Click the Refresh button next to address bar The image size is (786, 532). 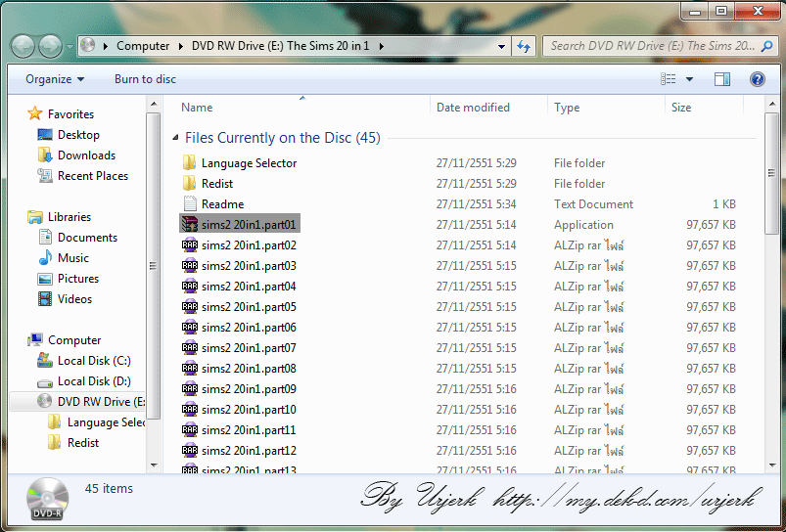click(x=524, y=46)
